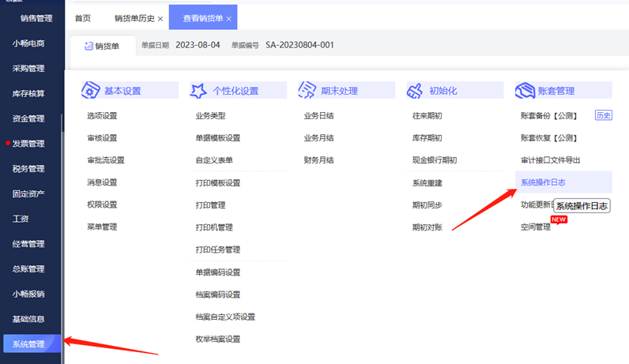Image resolution: width=629 pixels, height=364 pixels.
Task: Open 审计接口文件导出 link
Action: tap(550, 160)
